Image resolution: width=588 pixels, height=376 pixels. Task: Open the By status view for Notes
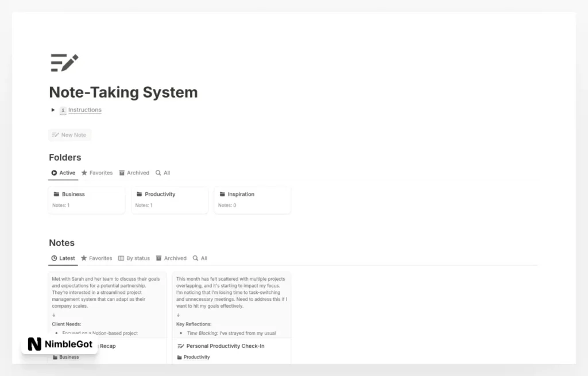(x=134, y=258)
